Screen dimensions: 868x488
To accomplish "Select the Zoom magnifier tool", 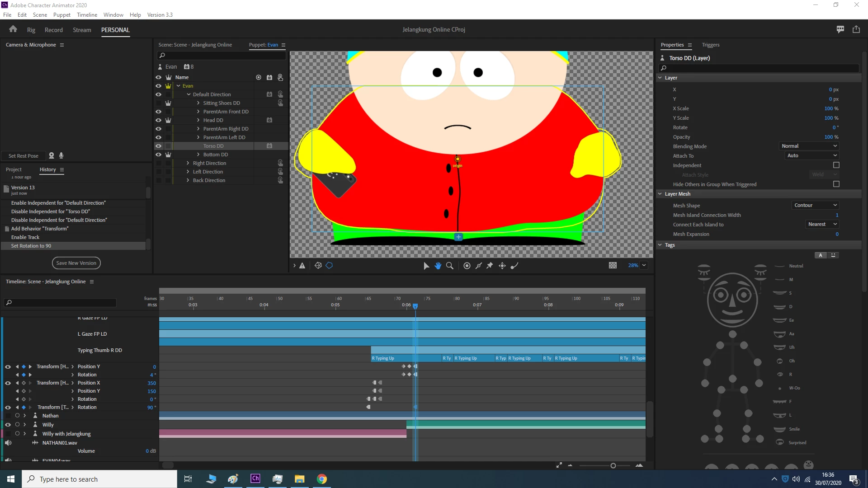I will point(449,266).
